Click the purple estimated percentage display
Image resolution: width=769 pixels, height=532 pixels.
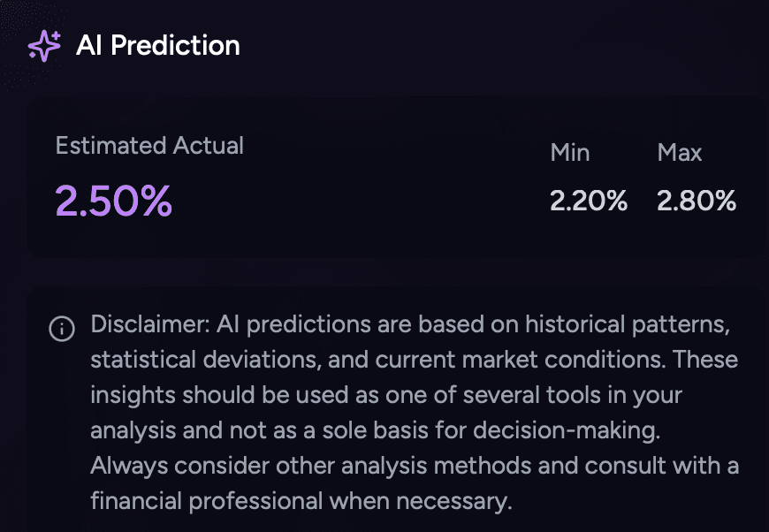click(x=113, y=200)
